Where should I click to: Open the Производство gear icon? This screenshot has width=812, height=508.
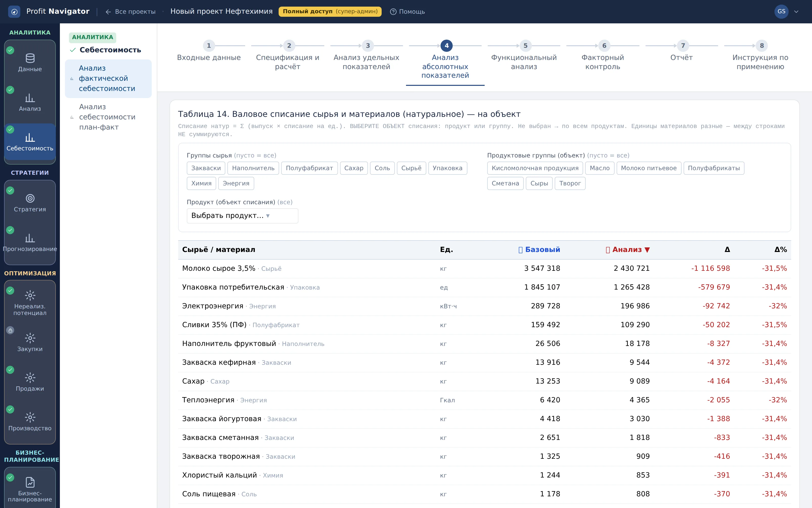click(30, 417)
